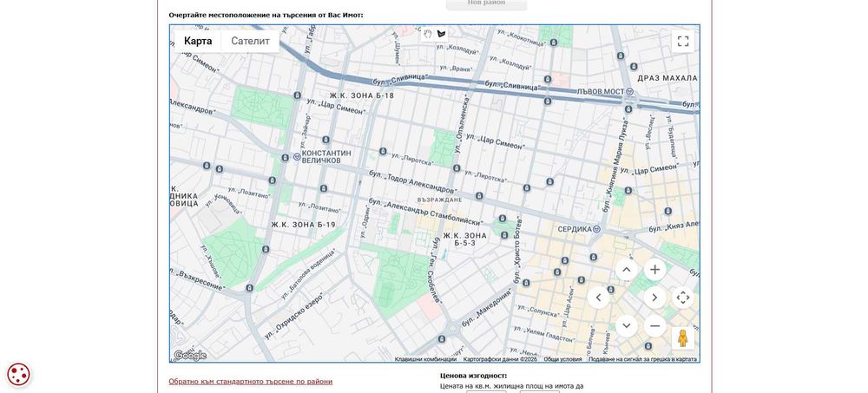This screenshot has width=868, height=393.
Task: Select the polygon drawing tool
Action: pos(441,34)
